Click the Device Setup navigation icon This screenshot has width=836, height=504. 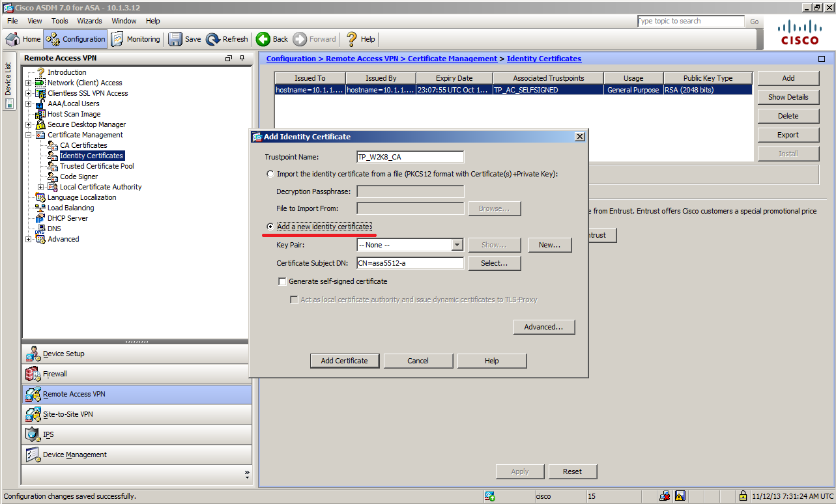pyautogui.click(x=33, y=354)
